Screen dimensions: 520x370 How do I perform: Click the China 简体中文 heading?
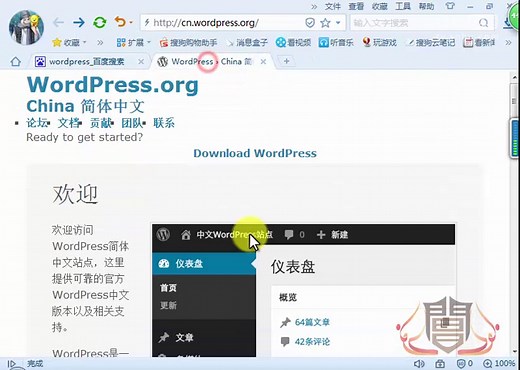pos(85,106)
